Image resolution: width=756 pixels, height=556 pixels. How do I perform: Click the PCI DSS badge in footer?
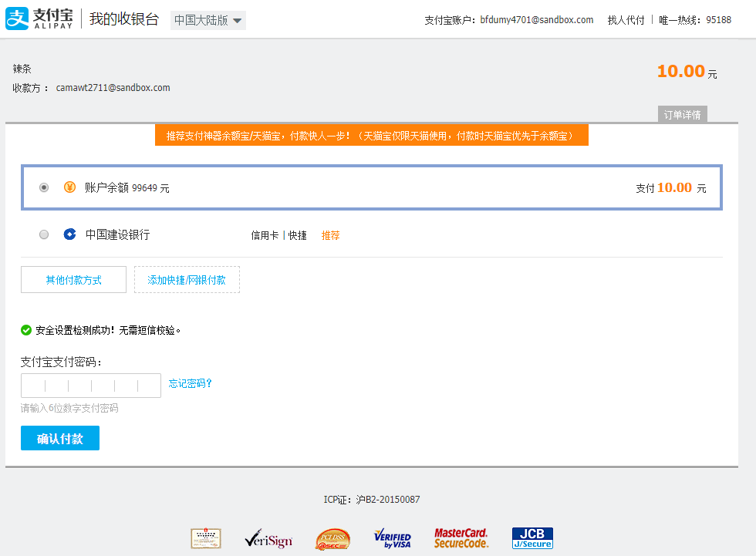point(332,539)
